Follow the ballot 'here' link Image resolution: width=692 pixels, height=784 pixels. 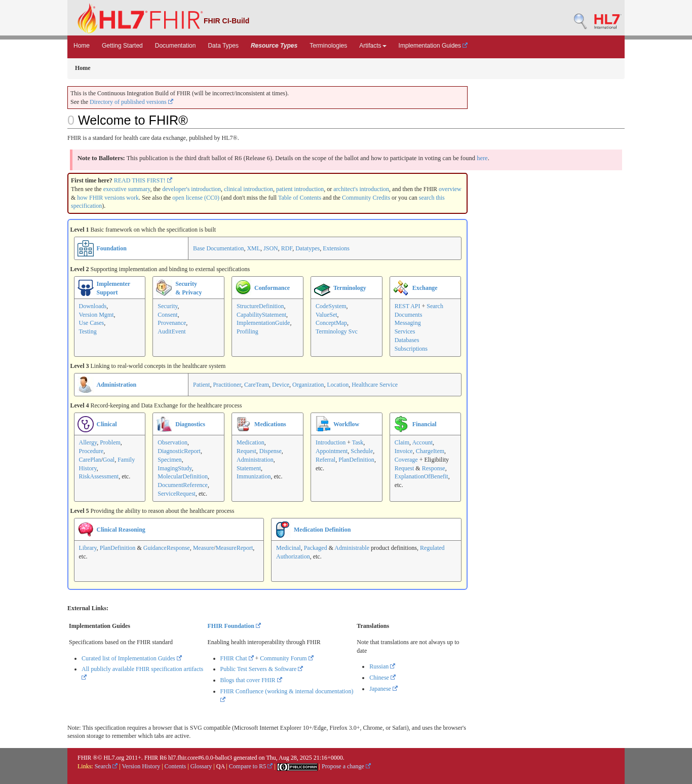[x=482, y=158]
